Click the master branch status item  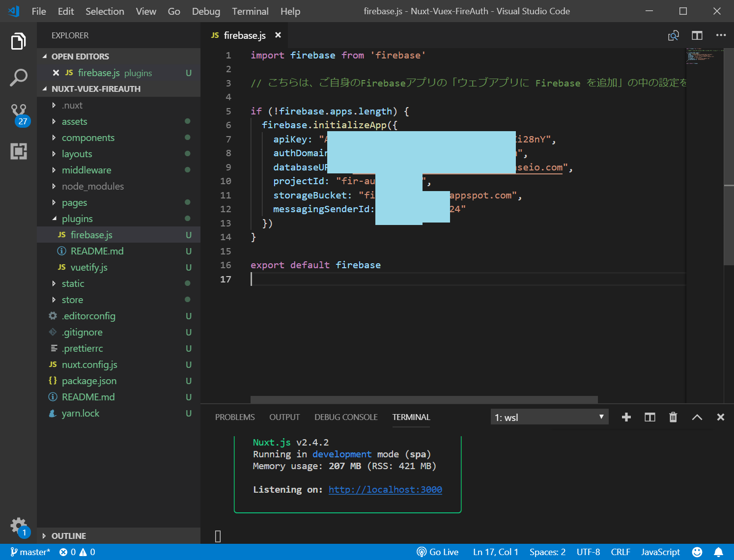click(x=30, y=552)
